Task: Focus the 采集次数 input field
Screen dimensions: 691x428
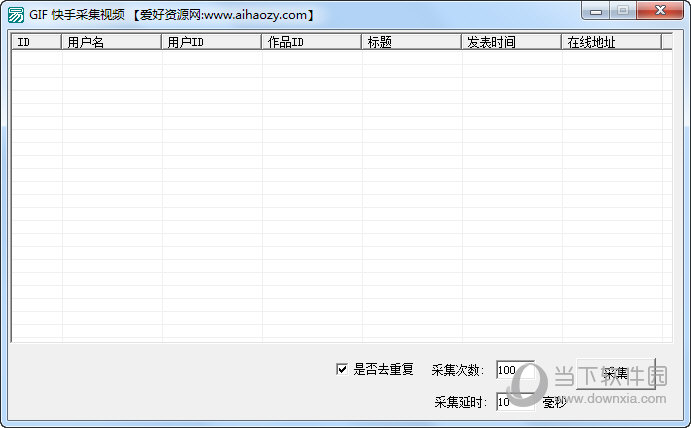Action: click(x=515, y=370)
